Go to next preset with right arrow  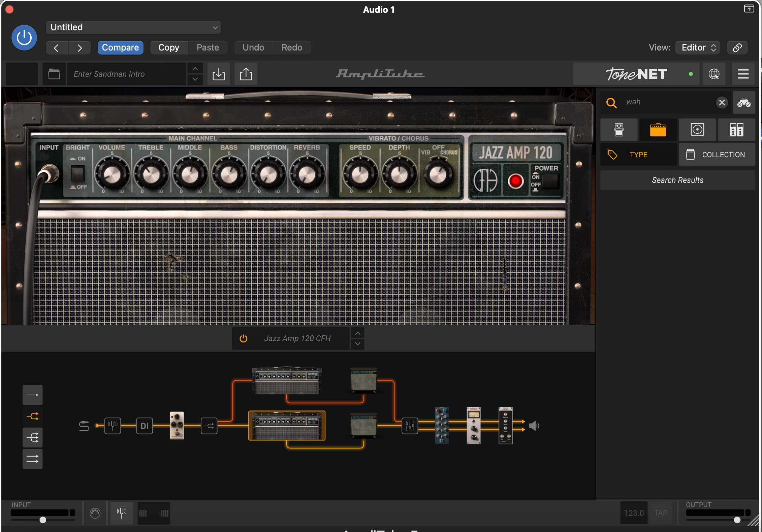pos(80,48)
